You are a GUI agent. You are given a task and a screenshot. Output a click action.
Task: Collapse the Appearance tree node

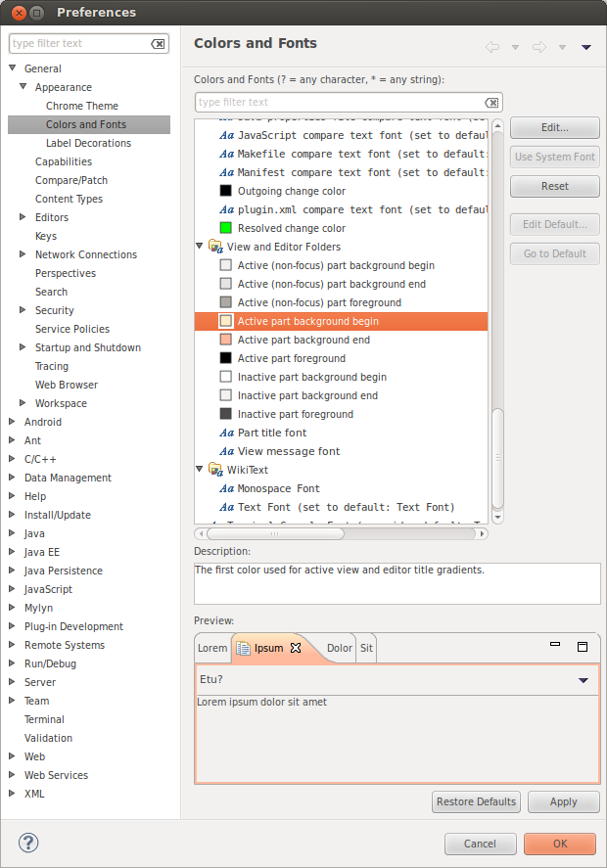pos(23,86)
